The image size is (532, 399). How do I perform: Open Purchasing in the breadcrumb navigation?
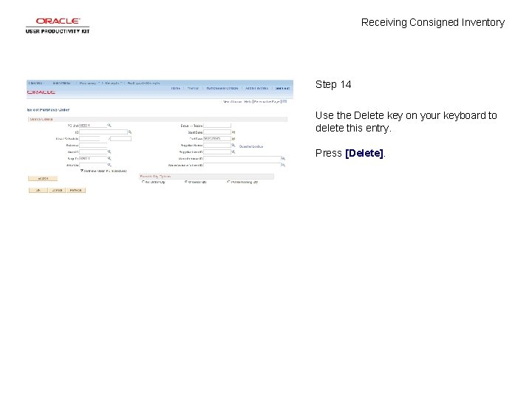[x=88, y=83]
